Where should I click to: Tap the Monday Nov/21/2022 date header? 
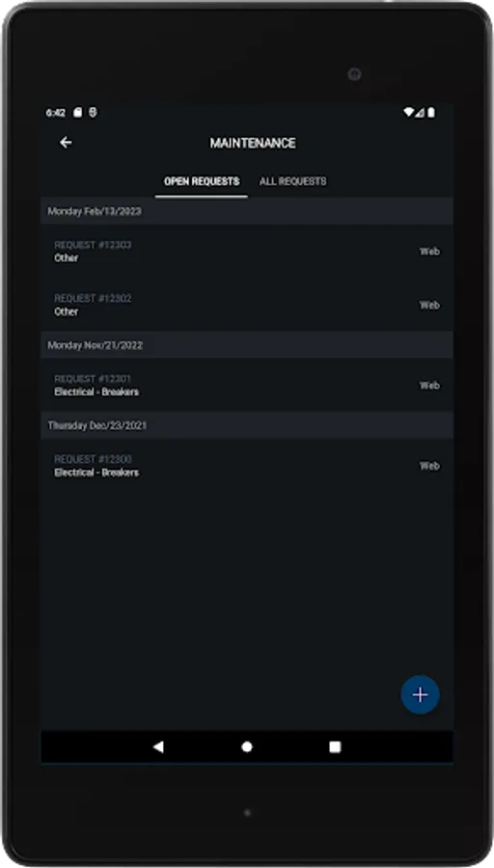click(247, 345)
